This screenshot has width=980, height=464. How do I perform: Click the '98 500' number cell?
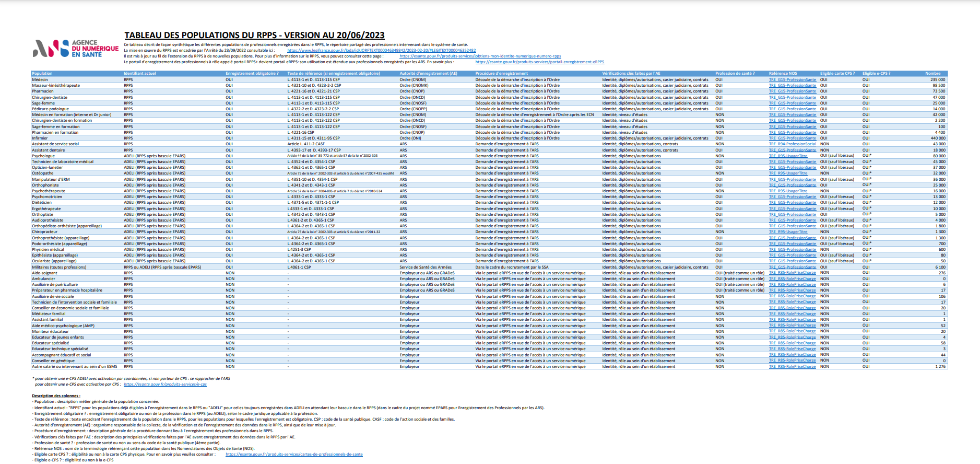(x=939, y=86)
